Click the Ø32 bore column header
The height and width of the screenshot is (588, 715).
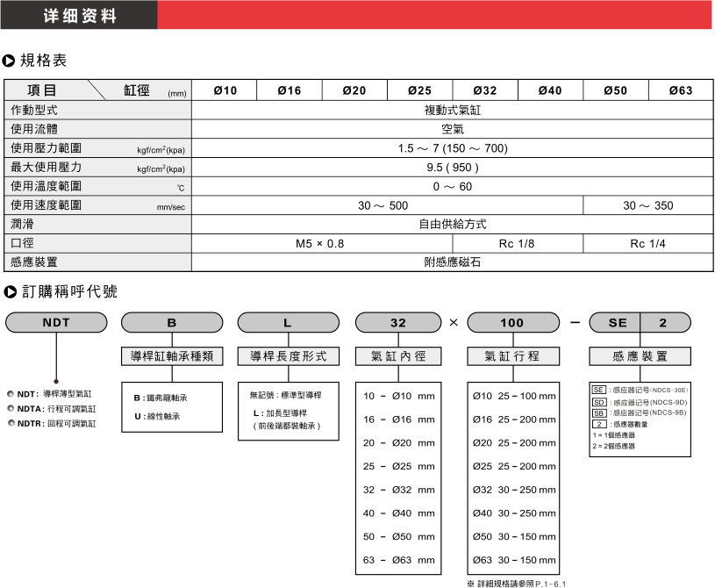click(x=485, y=90)
